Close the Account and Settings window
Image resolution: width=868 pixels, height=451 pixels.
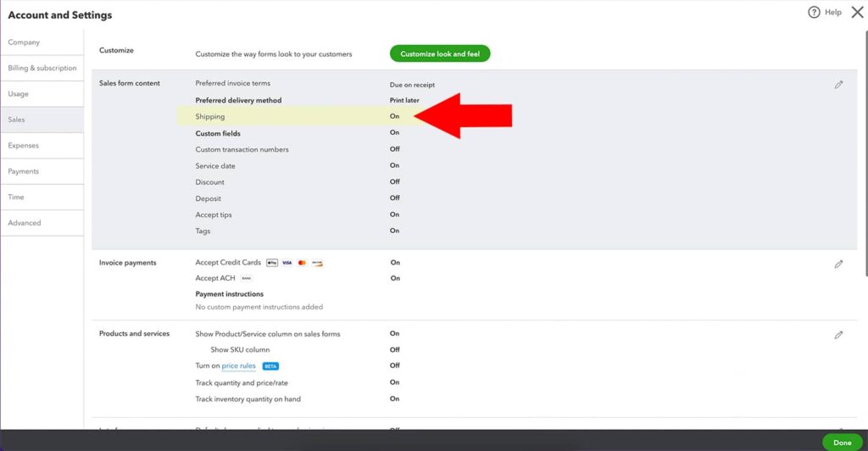coord(856,12)
